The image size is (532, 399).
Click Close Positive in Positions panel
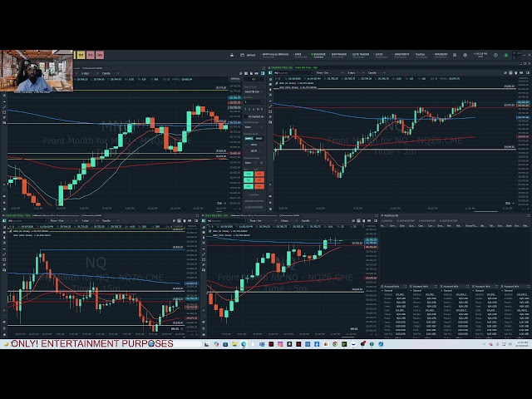click(427, 221)
